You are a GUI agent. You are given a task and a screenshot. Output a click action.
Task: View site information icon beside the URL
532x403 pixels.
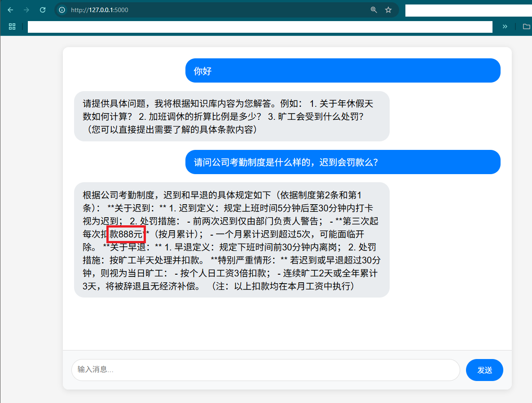coord(62,10)
